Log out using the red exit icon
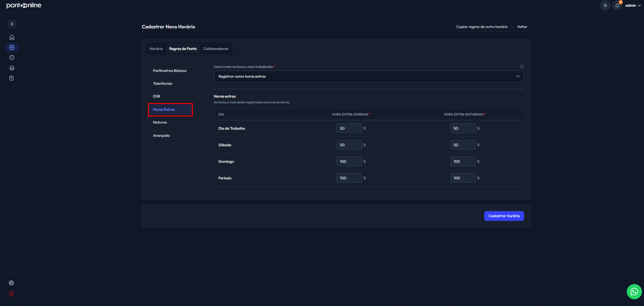644x306 pixels. pos(11,294)
